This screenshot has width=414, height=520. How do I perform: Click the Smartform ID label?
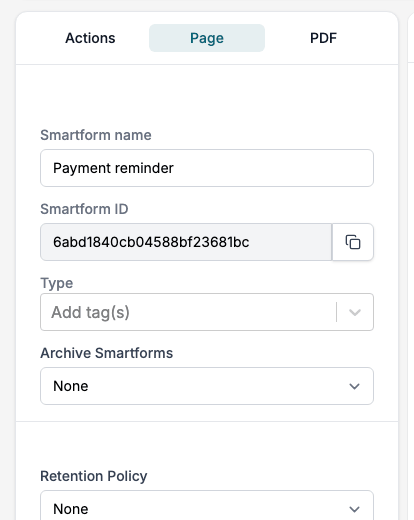(84, 209)
